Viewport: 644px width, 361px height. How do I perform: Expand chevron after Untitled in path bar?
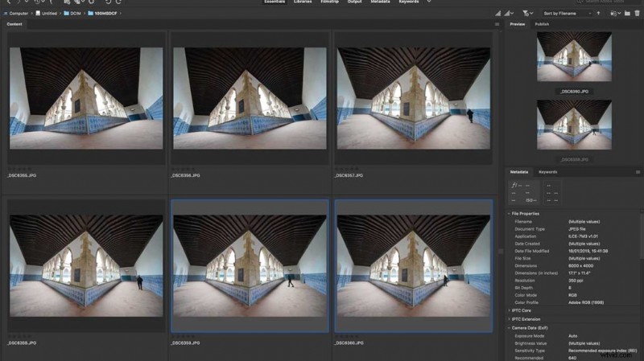coord(60,14)
